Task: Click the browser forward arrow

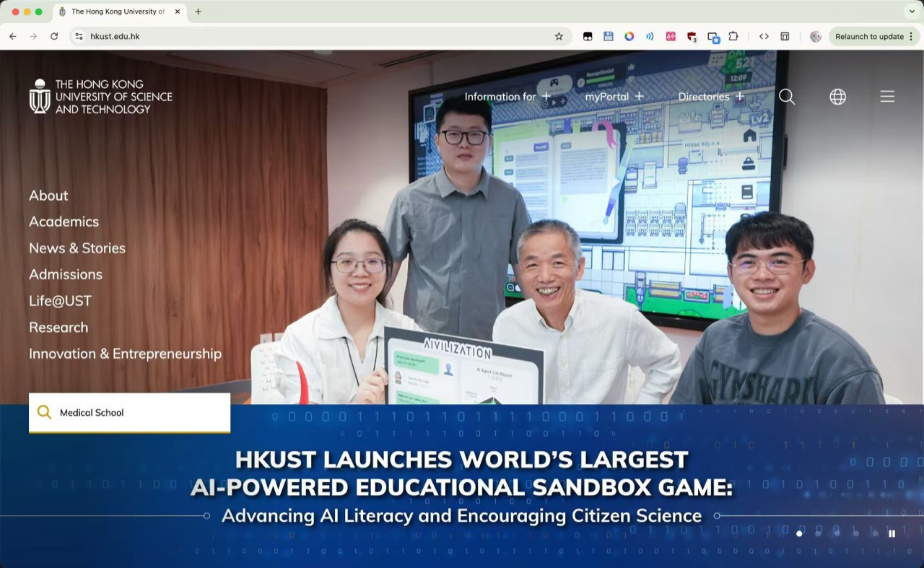Action: (x=33, y=36)
